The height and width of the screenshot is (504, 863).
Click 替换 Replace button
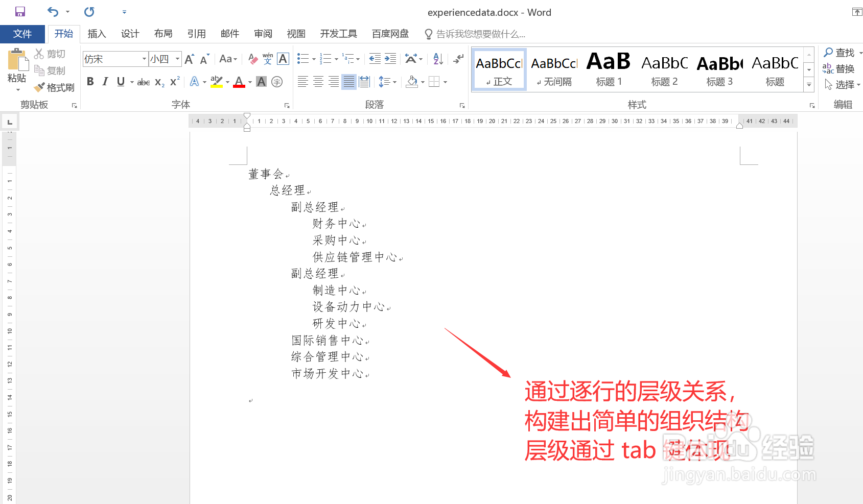click(838, 68)
